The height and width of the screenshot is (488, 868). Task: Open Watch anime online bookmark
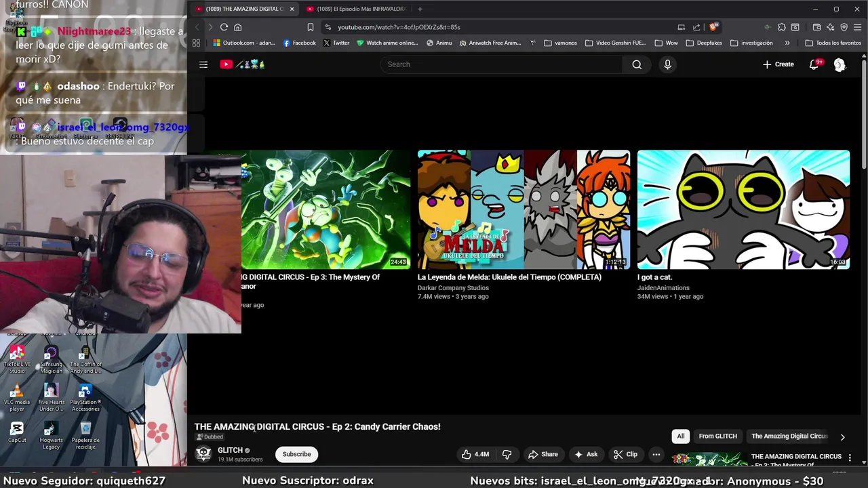pyautogui.click(x=387, y=43)
